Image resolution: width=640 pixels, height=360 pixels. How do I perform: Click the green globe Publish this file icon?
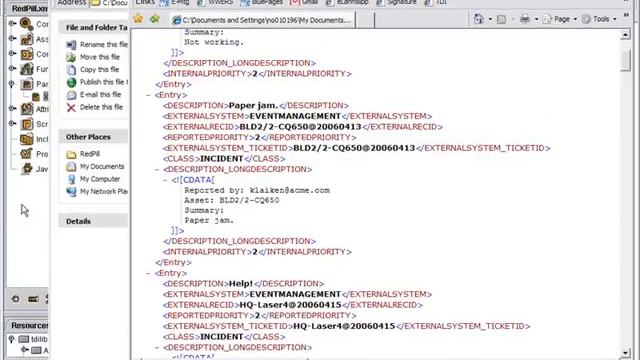[71, 82]
